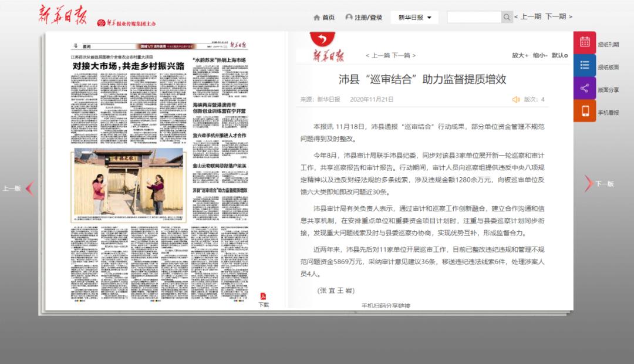Select the "水韵苏米"热销上海市场 article on page
Screen dimensions: 634x364
(219, 60)
